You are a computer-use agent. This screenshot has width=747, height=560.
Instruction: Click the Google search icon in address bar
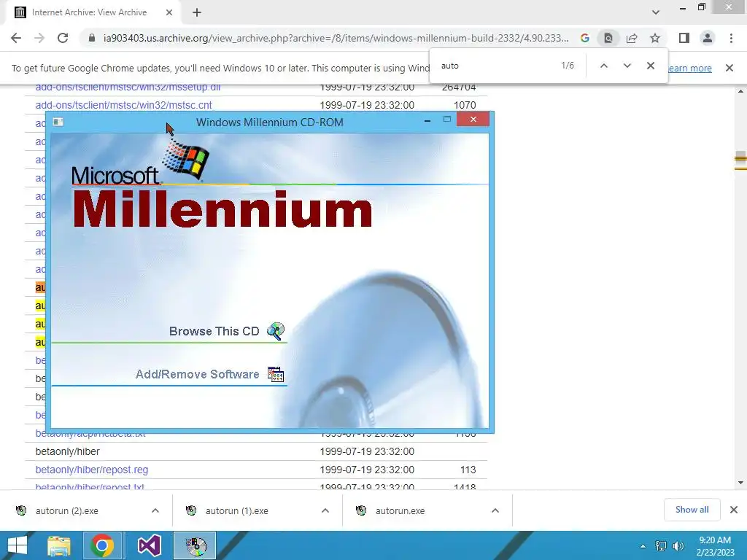(x=585, y=38)
